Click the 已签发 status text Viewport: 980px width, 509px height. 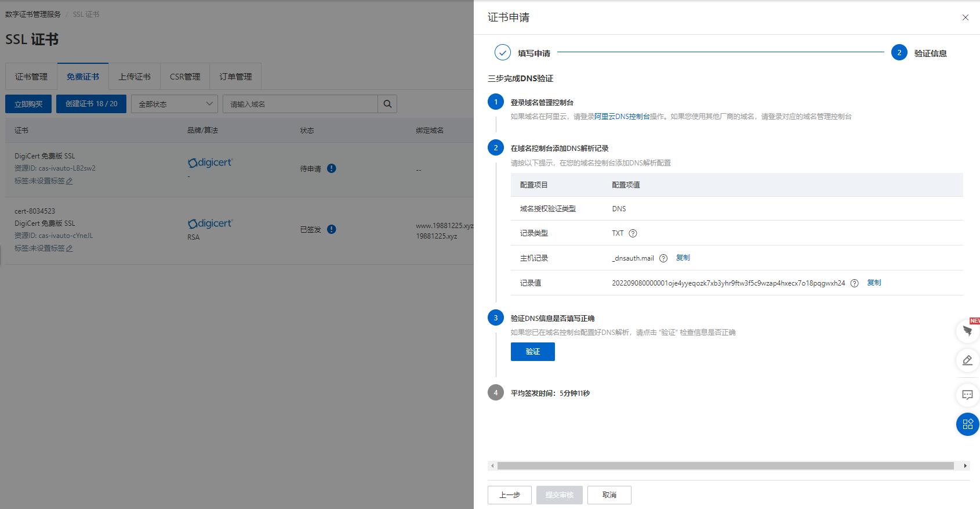(310, 230)
